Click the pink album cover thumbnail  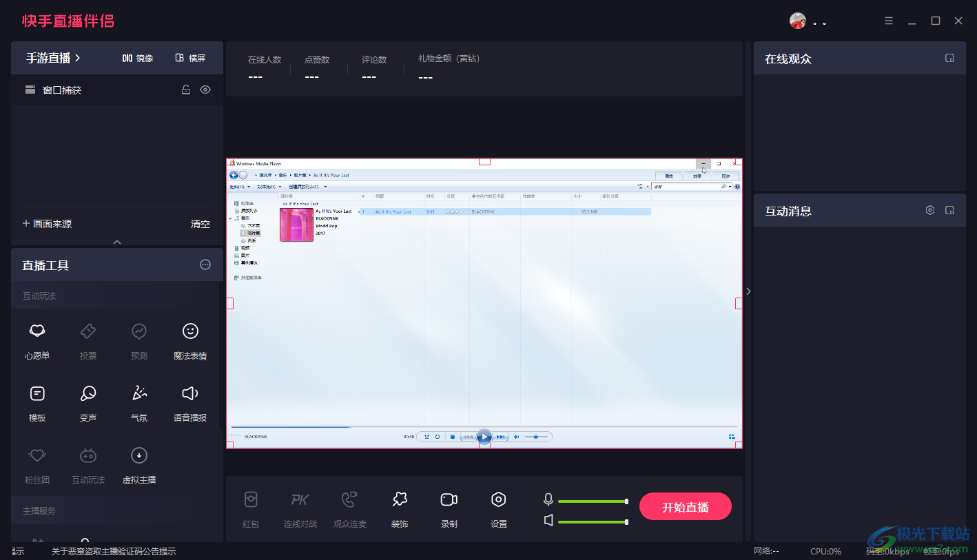coord(297,225)
